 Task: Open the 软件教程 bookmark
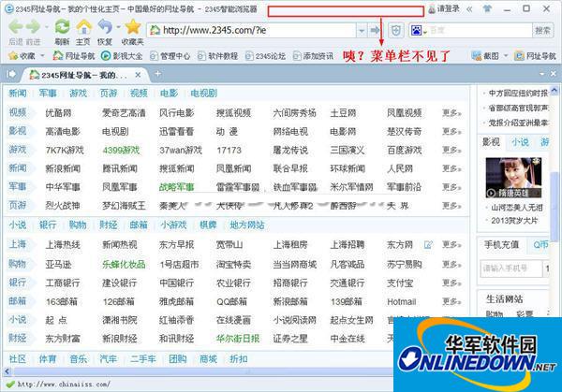point(217,56)
